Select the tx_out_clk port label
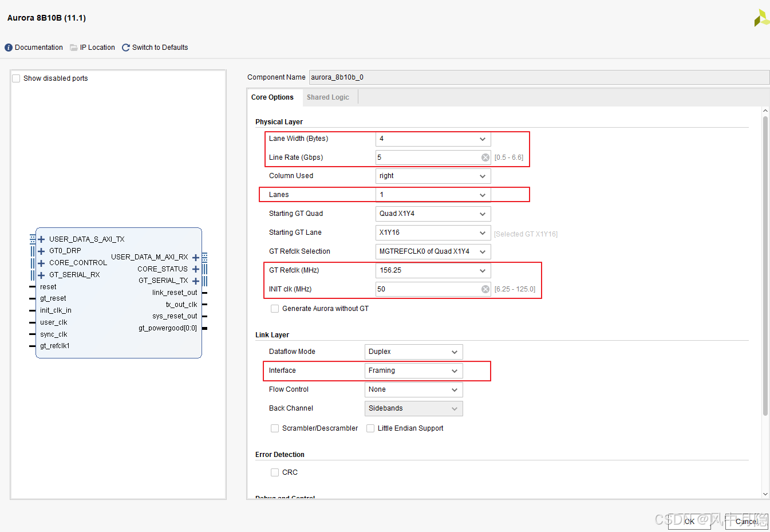The width and height of the screenshot is (770, 532). click(181, 305)
